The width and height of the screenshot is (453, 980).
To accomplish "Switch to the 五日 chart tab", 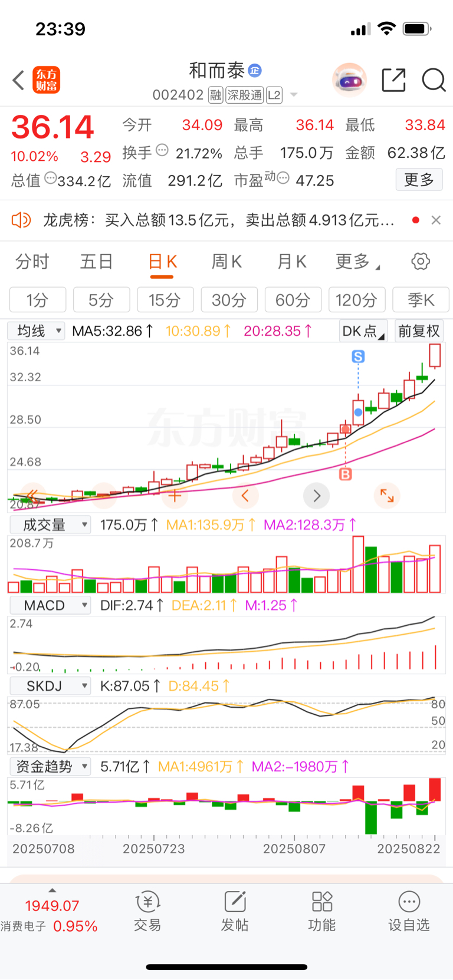I will 96,262.
